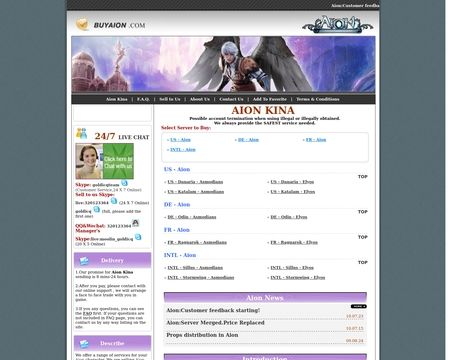This screenshot has height=360, width=450.
Task: Click the FR - Aion section heading
Action: pos(177,230)
